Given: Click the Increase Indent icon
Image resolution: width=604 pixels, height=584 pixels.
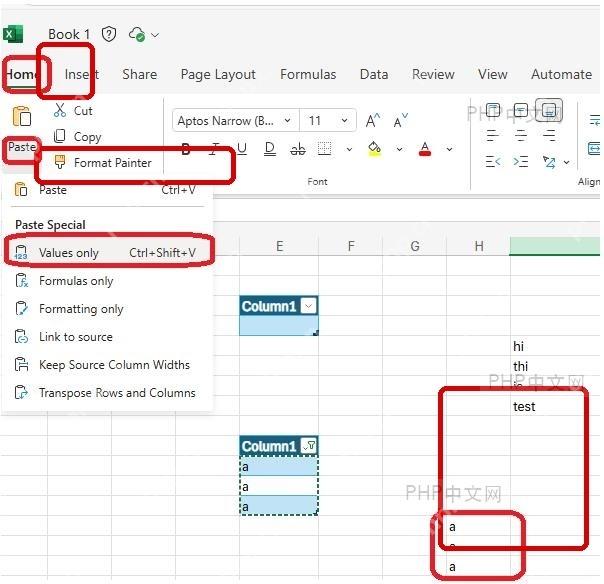Looking at the screenshot, I should click(x=521, y=161).
